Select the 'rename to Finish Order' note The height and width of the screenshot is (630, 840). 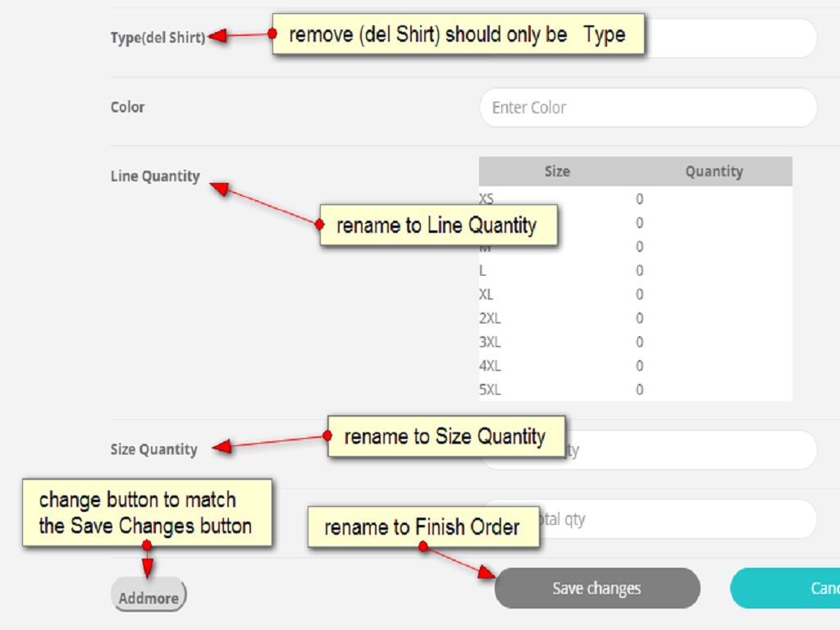422,527
